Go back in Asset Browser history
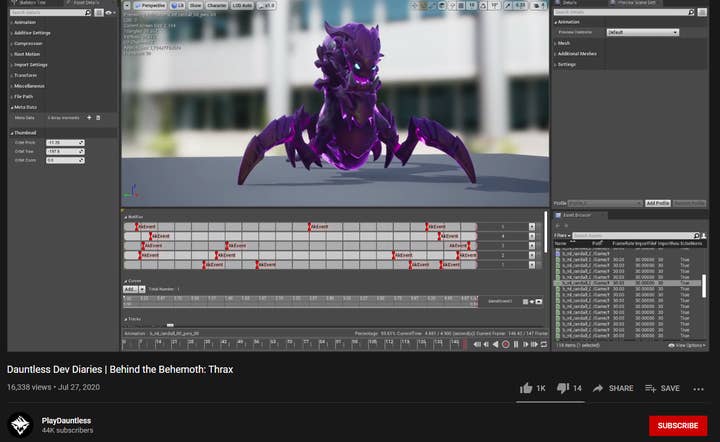 [x=558, y=225]
